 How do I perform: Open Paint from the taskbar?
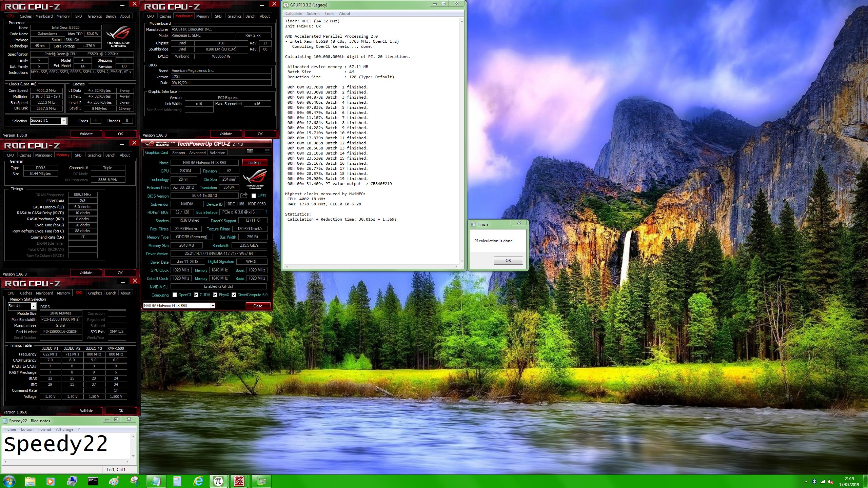pos(114,481)
